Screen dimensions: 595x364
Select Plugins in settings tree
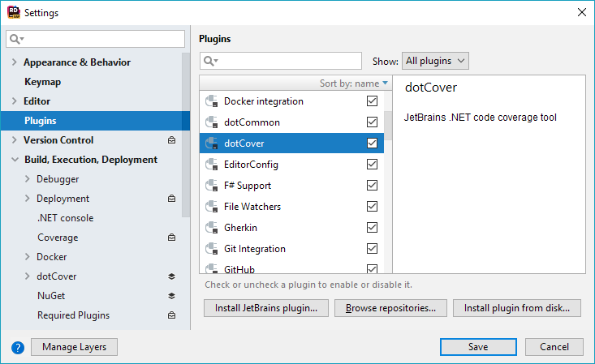tap(95, 121)
